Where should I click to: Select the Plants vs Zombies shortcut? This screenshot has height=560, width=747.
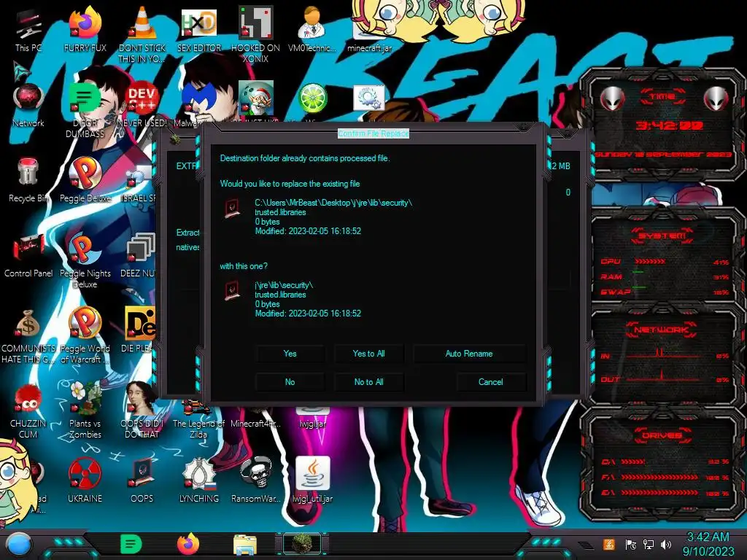(x=85, y=411)
